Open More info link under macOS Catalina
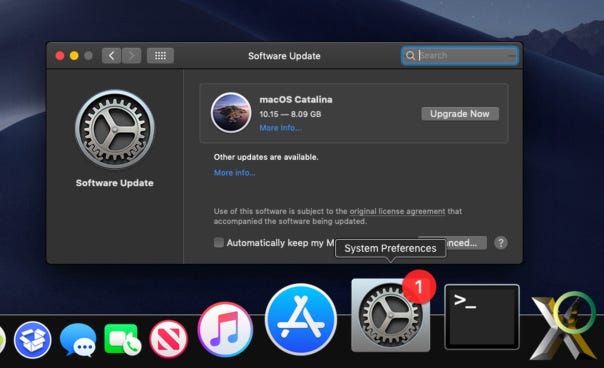 [x=280, y=128]
